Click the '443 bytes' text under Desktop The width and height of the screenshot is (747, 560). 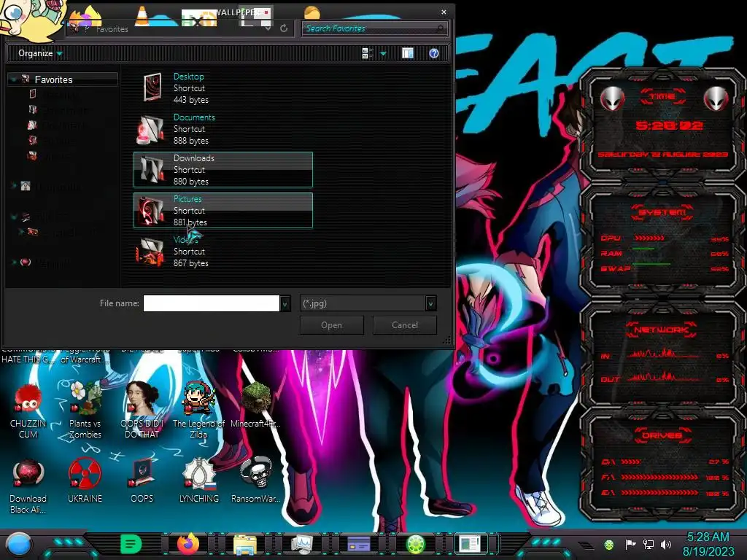pos(190,100)
